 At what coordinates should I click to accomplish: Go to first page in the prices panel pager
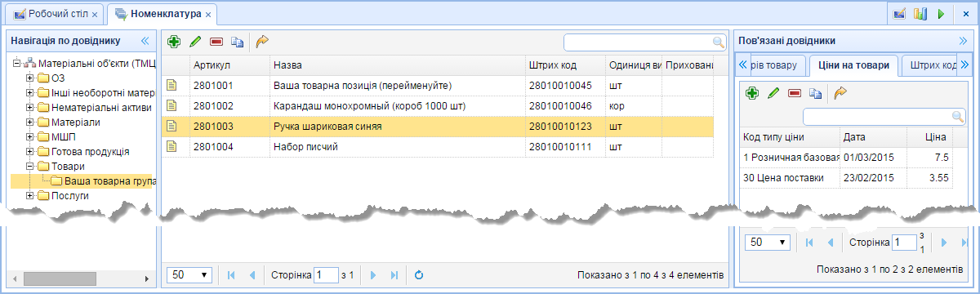(809, 243)
